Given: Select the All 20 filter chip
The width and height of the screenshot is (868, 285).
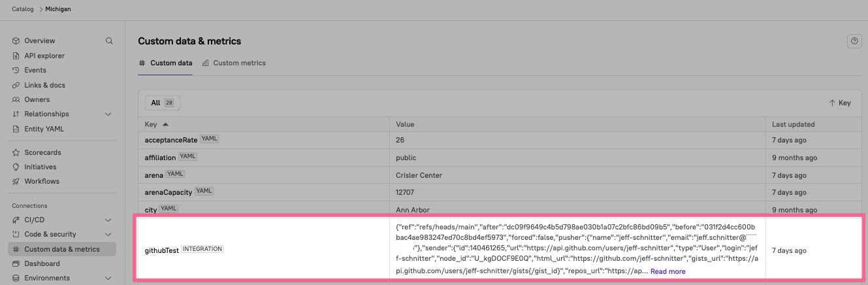Looking at the screenshot, I should coord(163,103).
